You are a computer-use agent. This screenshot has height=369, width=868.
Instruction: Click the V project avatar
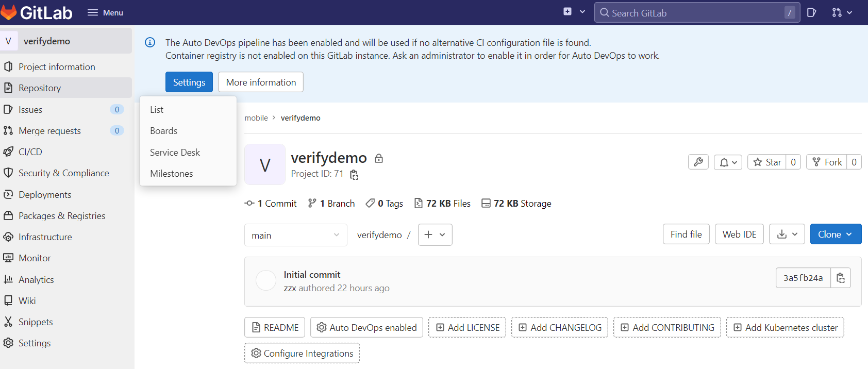point(265,164)
